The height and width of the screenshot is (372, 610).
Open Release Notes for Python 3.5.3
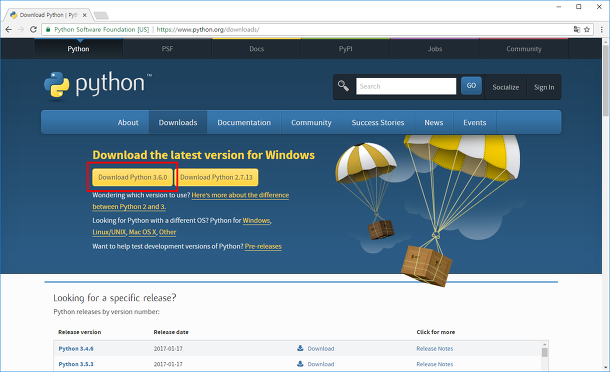click(x=435, y=364)
